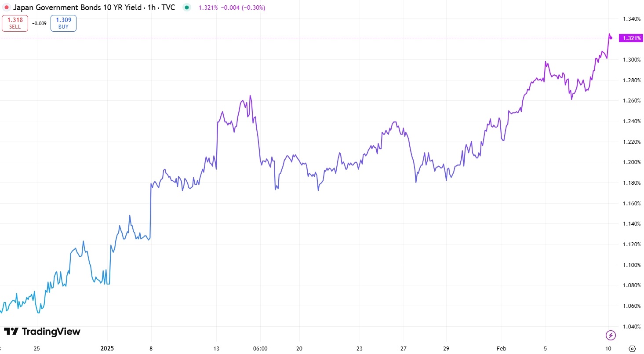Click the 2025 label on time axis
Viewport: 644px width, 354px height.
tap(108, 347)
